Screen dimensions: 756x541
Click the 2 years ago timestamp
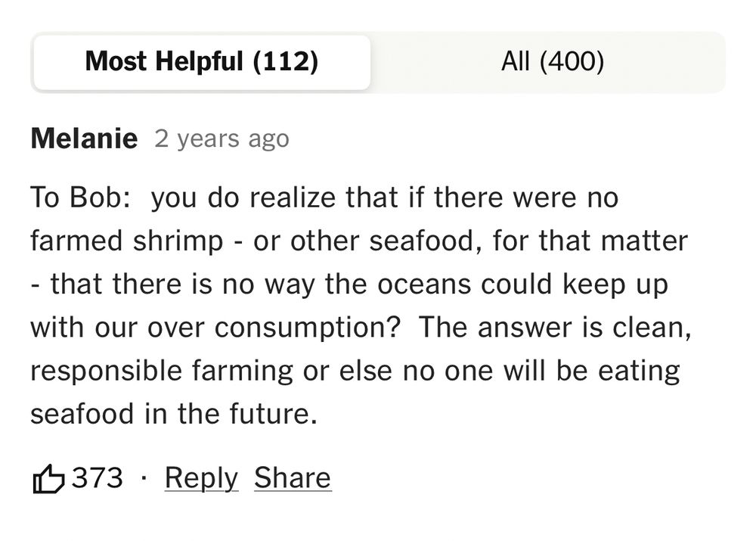pos(222,138)
